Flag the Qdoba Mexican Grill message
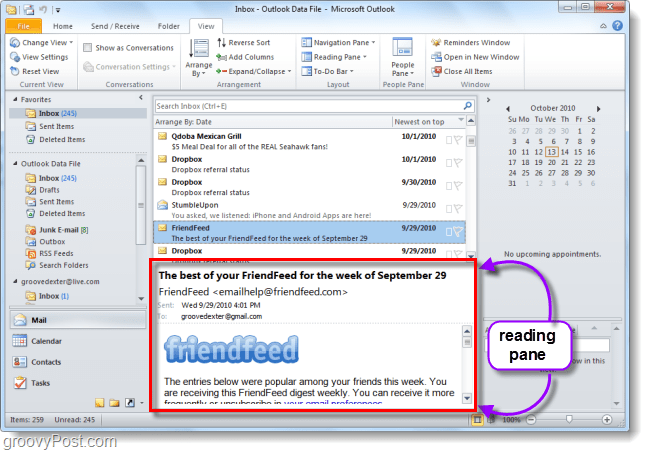Screen dimensions: 650x452 pyautogui.click(x=458, y=140)
